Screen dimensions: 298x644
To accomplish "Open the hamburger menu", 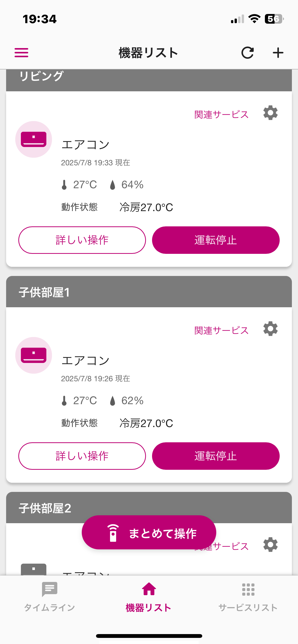I will [x=21, y=53].
